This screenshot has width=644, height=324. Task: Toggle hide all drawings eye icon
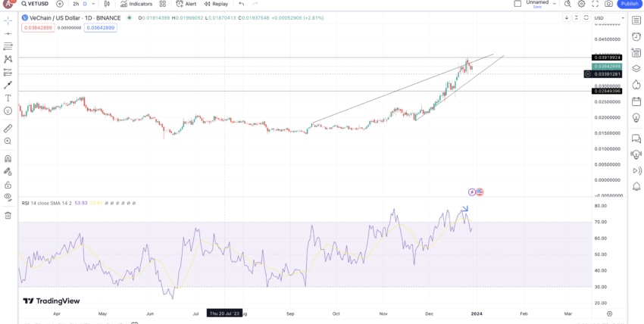8,197
